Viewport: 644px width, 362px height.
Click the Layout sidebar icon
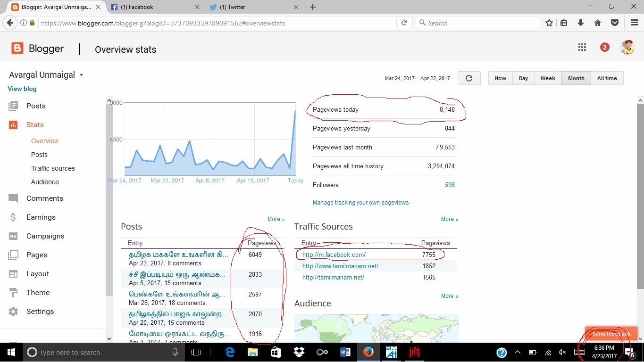pos(13,274)
